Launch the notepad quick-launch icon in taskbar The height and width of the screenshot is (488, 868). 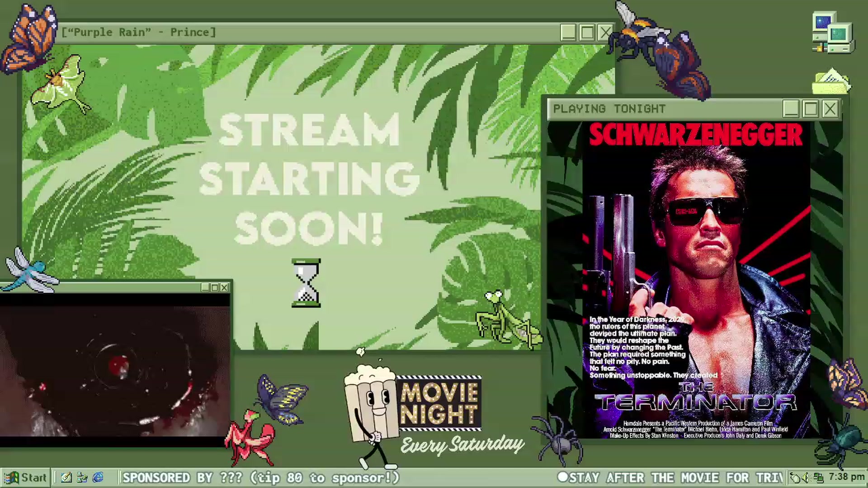point(66,478)
